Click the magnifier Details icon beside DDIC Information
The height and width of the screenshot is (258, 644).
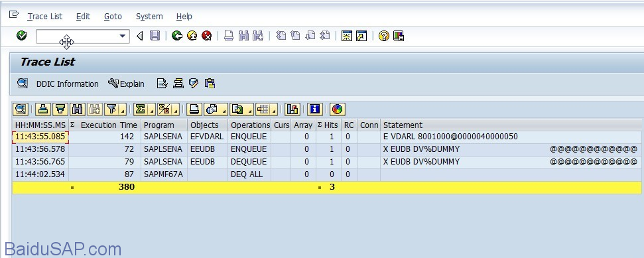point(23,84)
